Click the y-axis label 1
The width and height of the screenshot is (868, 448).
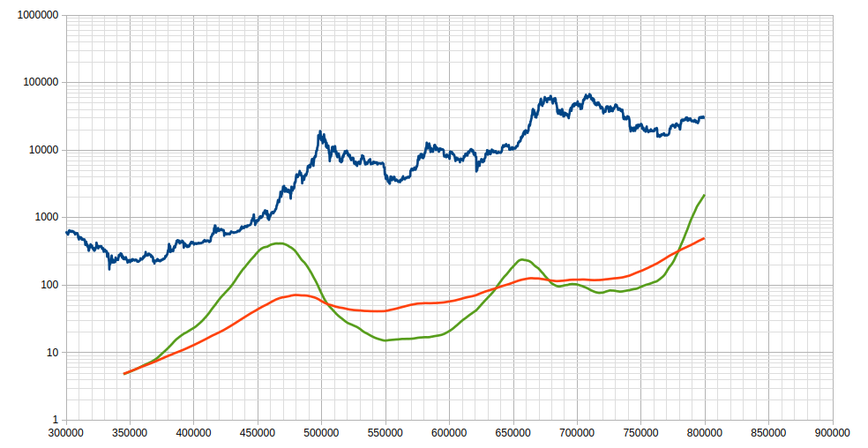point(55,421)
